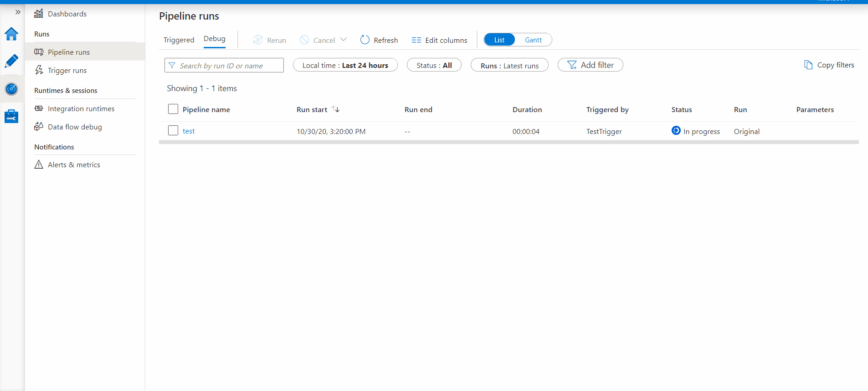Click the Data flow debug icon

click(x=39, y=127)
